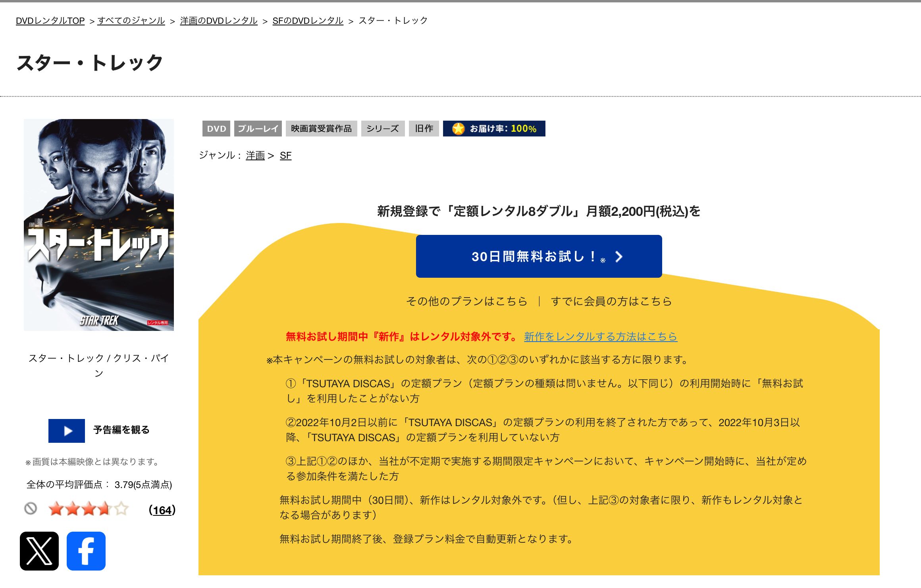921x588 pixels.
Task: Click the スター・トレック / クリス・パイン caption
Action: point(99,365)
